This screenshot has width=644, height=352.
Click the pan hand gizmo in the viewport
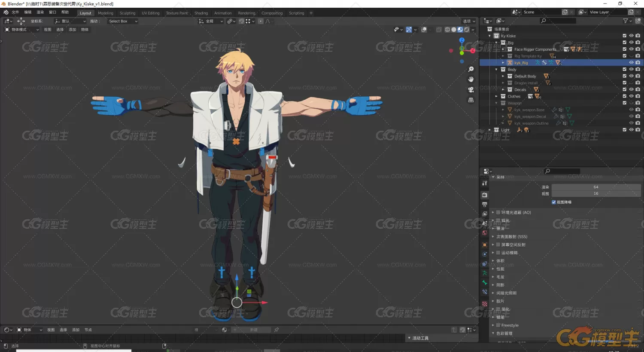click(471, 80)
